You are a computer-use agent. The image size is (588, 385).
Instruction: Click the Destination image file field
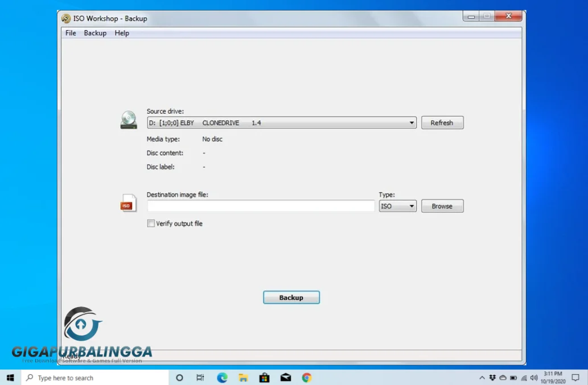tap(260, 206)
